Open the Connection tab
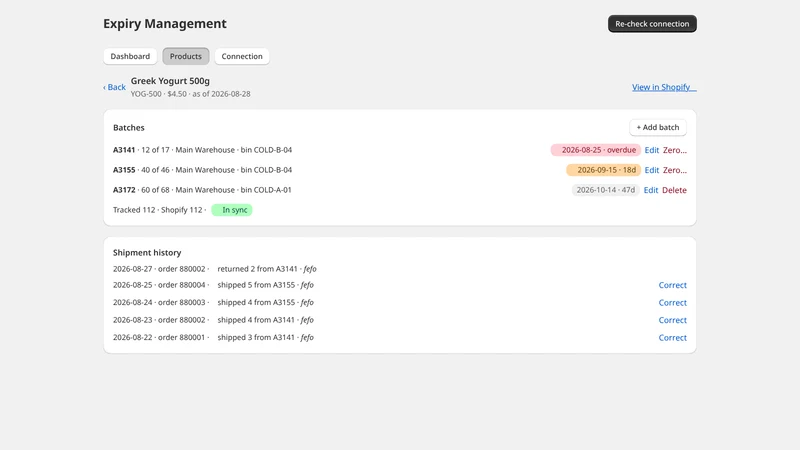The height and width of the screenshot is (450, 800). click(242, 56)
